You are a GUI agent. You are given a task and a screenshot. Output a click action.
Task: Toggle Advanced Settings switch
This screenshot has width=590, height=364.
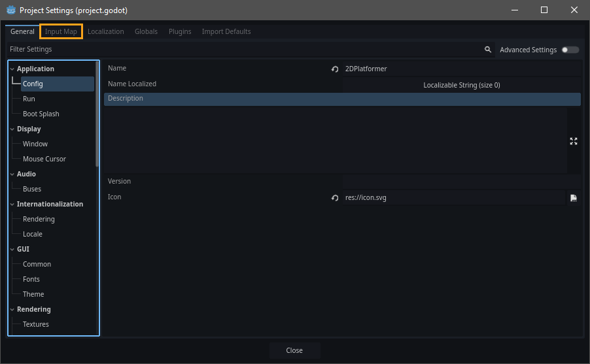tap(569, 50)
